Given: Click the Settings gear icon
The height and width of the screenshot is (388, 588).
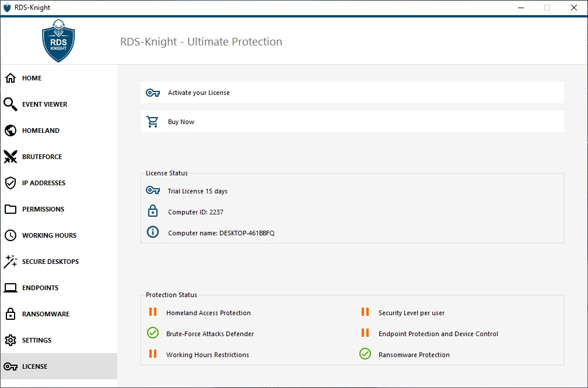Looking at the screenshot, I should pyautogui.click(x=10, y=340).
